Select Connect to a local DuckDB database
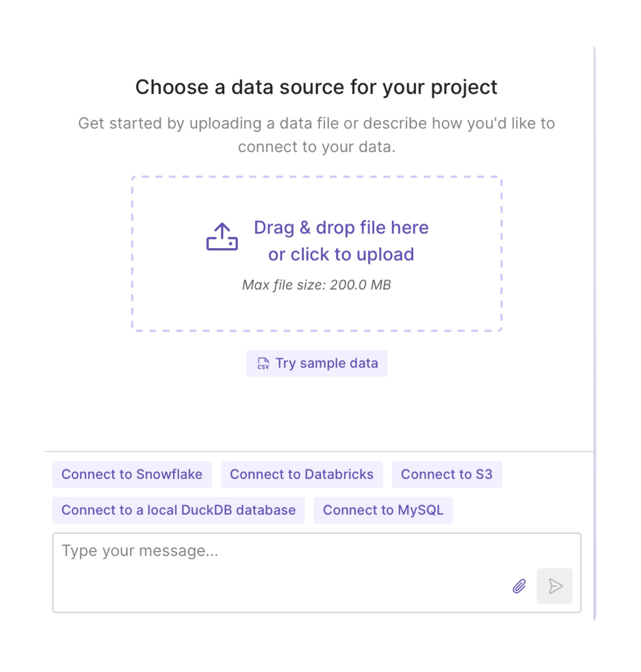The height and width of the screenshot is (672, 641). tap(178, 510)
